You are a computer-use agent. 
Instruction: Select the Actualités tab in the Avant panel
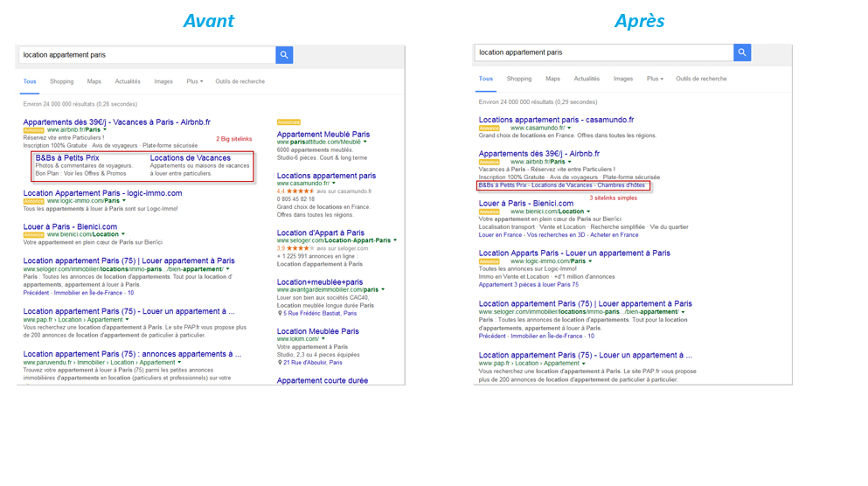tap(128, 81)
